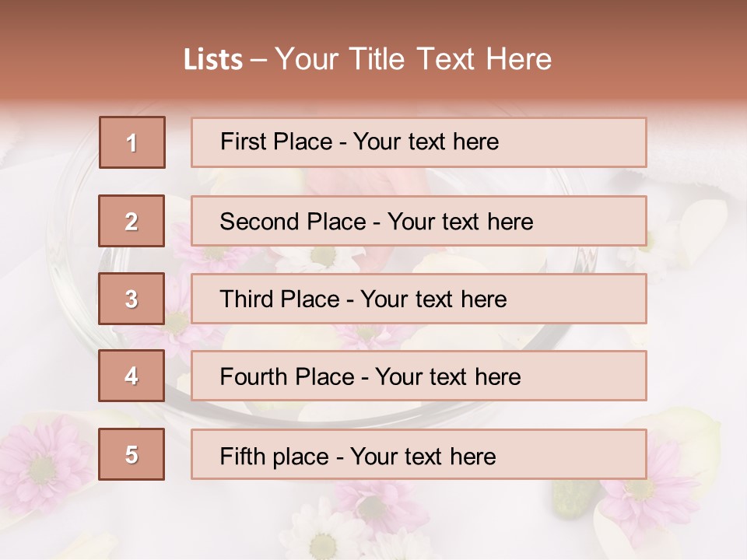Click the "Second Place" text bar

pos(419,221)
